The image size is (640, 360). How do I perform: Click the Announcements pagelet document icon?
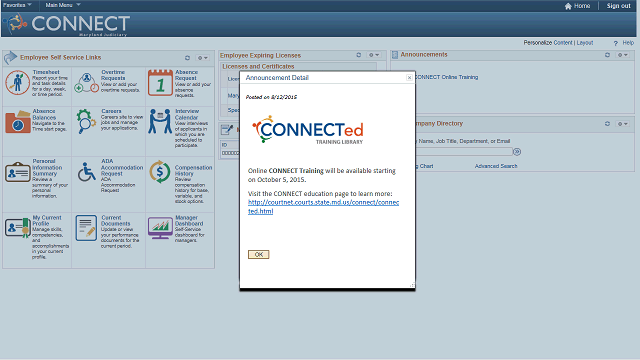pos(395,55)
